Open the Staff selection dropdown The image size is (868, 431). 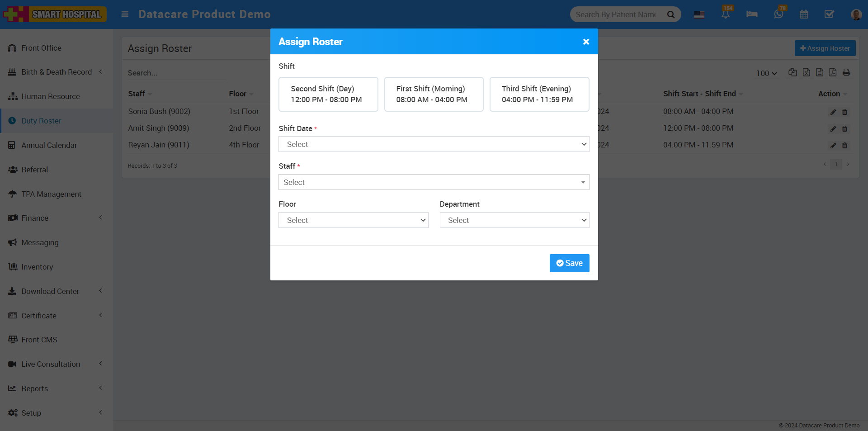tap(434, 182)
